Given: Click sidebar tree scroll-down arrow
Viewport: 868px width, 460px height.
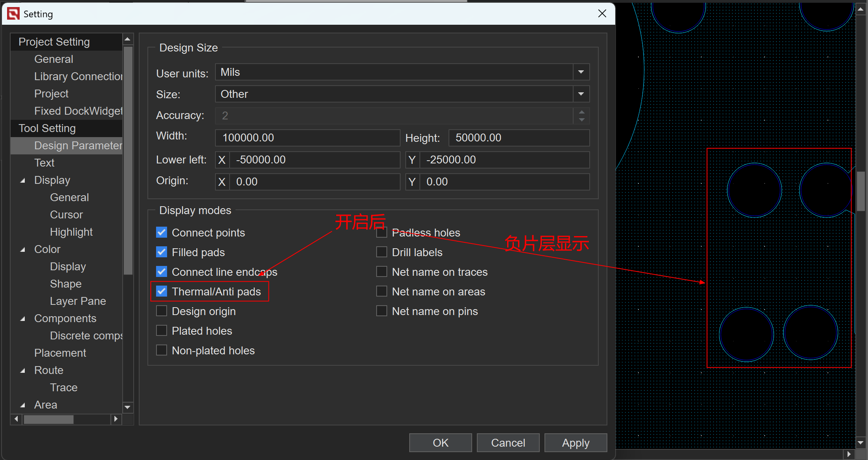Looking at the screenshot, I should click(x=127, y=407).
